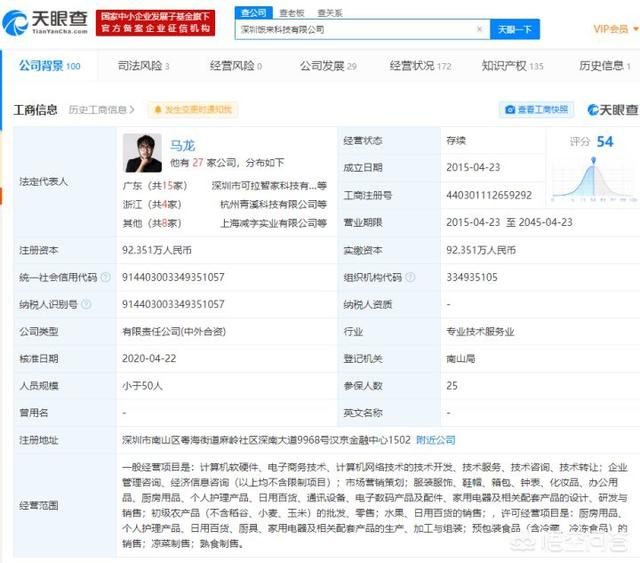Select the 南山局 registration authority
Viewport: 640px width, 563px height.
tap(460, 358)
